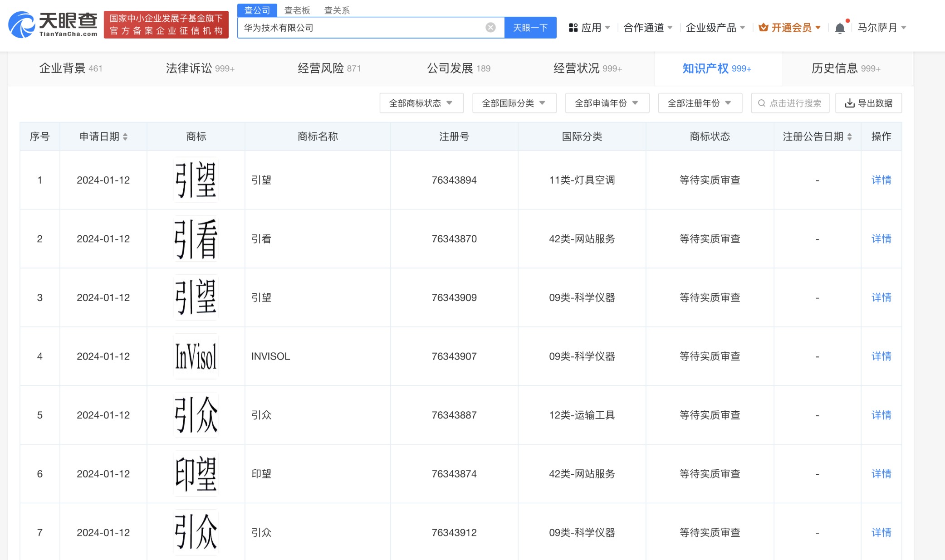This screenshot has height=560, width=945.
Task: Open the 全部商标状态 dropdown
Action: [421, 103]
